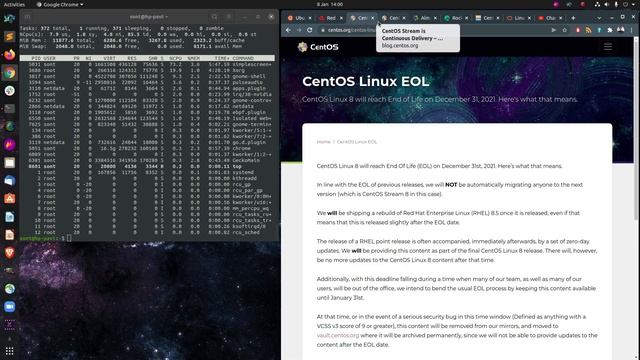Reload the CentOS page
The height and width of the screenshot is (360, 640).
[x=310, y=30]
